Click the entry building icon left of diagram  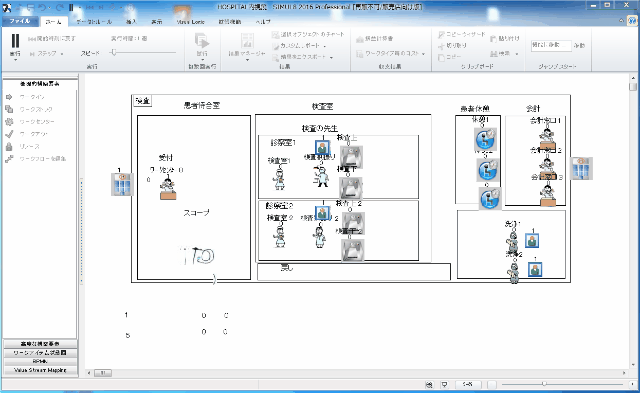(122, 184)
